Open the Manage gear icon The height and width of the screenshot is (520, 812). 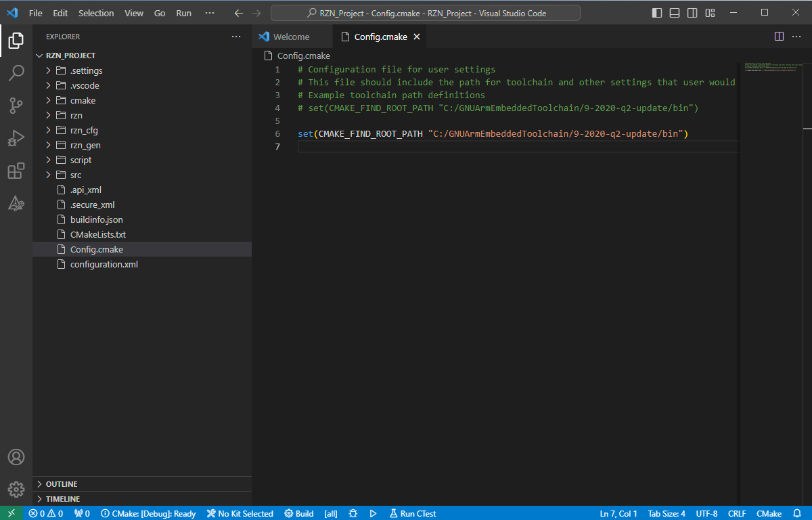click(x=16, y=489)
